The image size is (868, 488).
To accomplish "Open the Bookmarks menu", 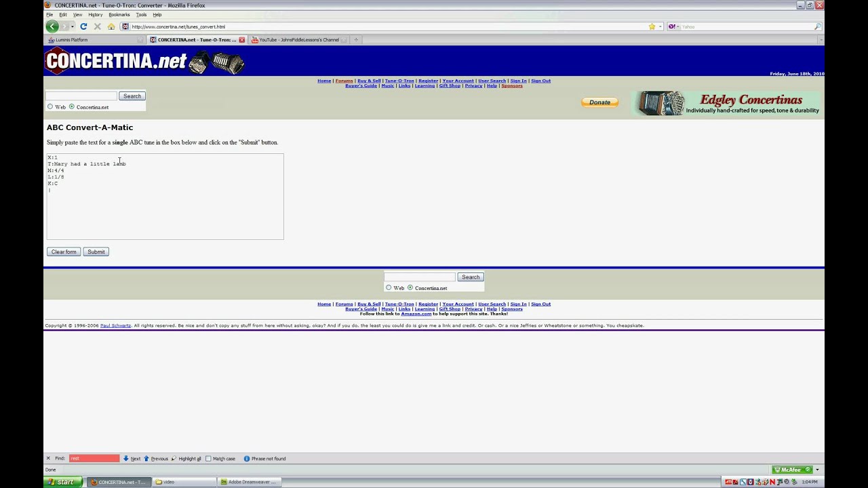I will tap(119, 14).
